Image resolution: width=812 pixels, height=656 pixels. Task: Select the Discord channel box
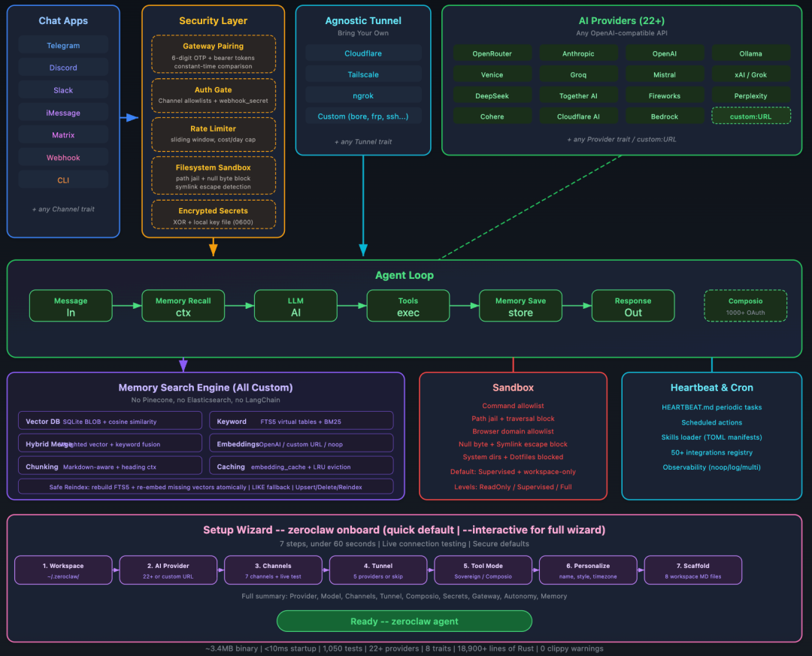tap(63, 68)
